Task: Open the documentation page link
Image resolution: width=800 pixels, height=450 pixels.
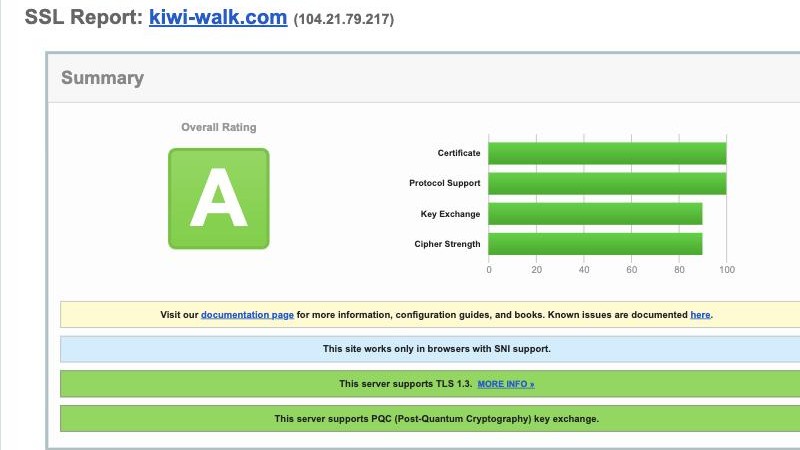Action: (247, 315)
